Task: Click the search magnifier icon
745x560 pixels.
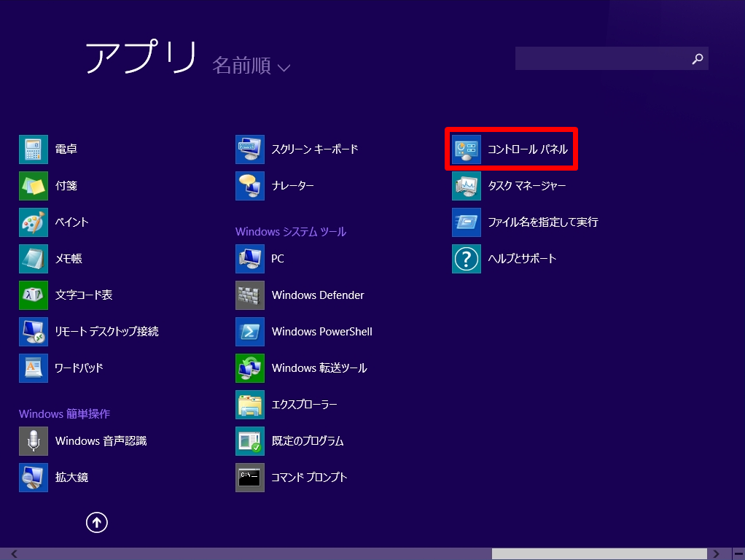Action: tap(698, 58)
